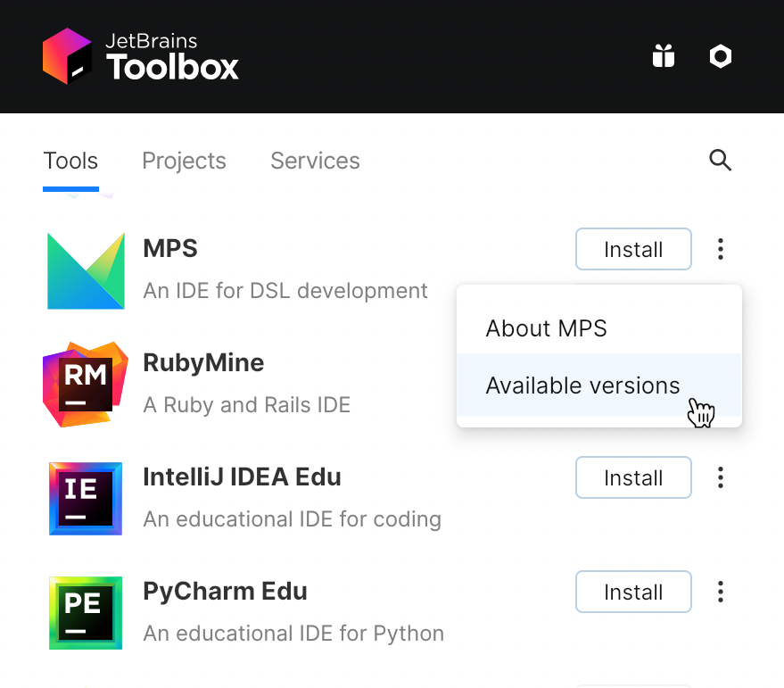Open the search magnifier icon
Image resolution: width=784 pixels, height=688 pixels.
(x=720, y=161)
